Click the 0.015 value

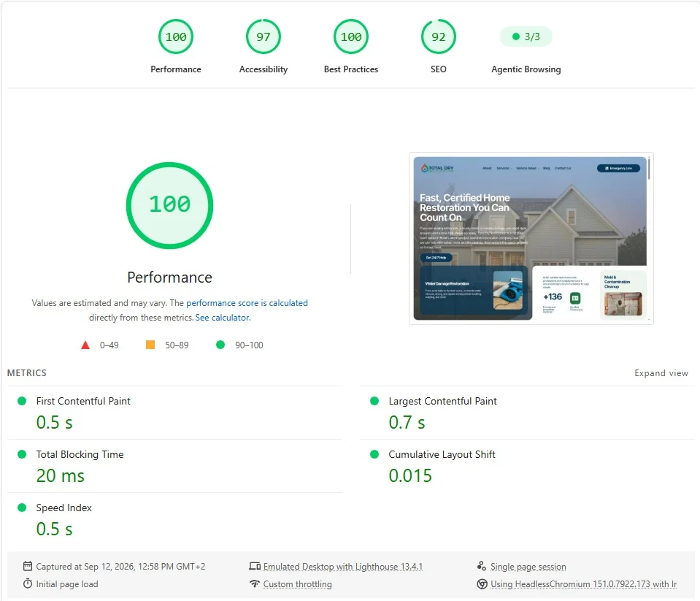click(x=410, y=475)
